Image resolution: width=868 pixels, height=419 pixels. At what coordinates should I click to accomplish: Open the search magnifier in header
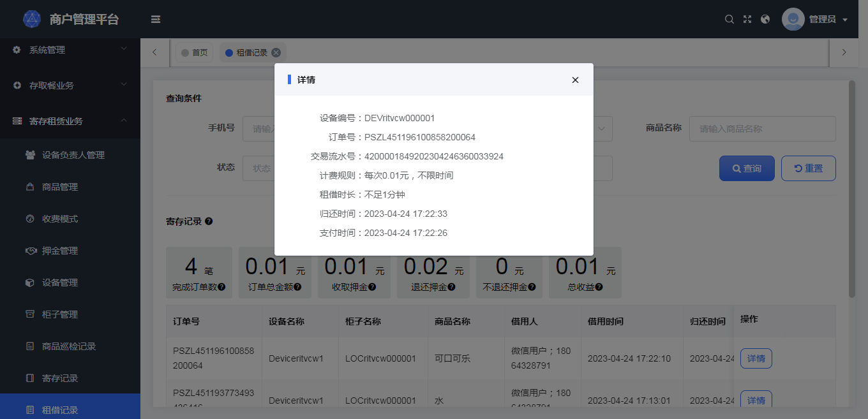click(x=730, y=19)
